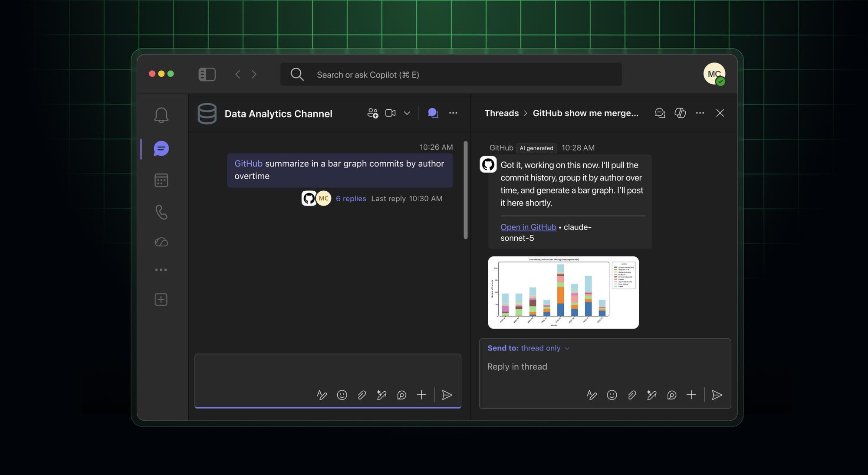The width and height of the screenshot is (868, 475).
Task: Open channel header more options ellipsis
Action: [453, 113]
